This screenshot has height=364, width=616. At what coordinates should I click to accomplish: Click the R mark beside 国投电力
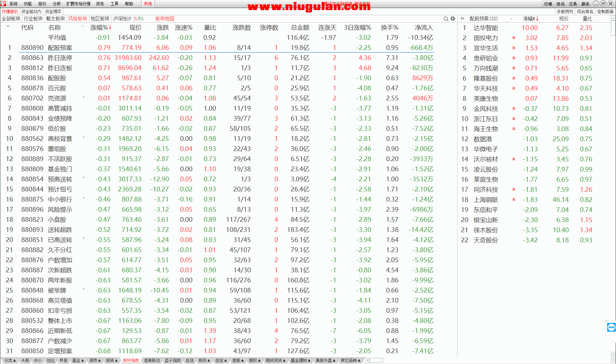pos(514,38)
